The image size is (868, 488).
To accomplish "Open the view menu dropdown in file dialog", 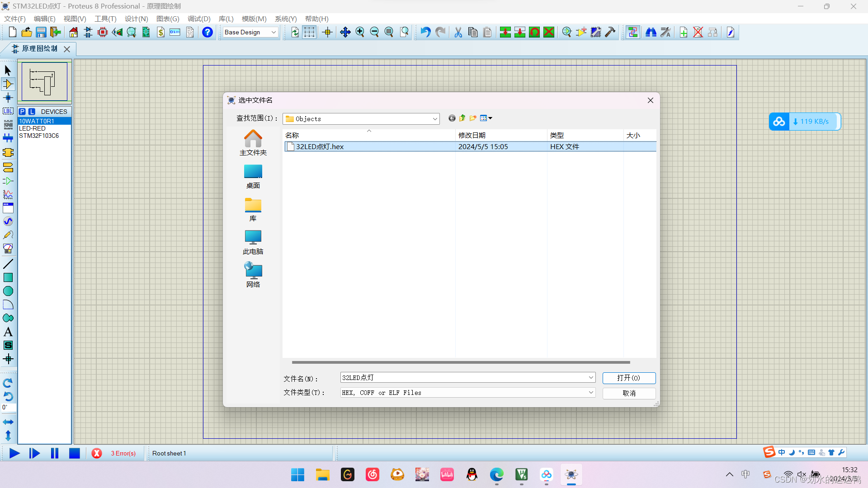I will (486, 118).
